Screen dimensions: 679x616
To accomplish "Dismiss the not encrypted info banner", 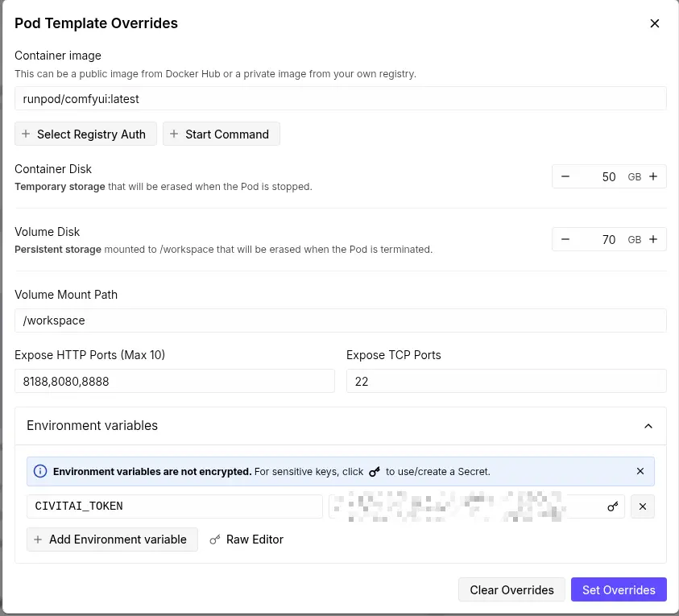I will (x=640, y=471).
